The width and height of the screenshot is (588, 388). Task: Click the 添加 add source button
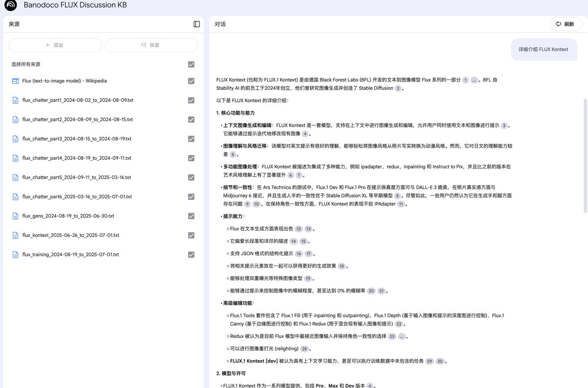55,45
